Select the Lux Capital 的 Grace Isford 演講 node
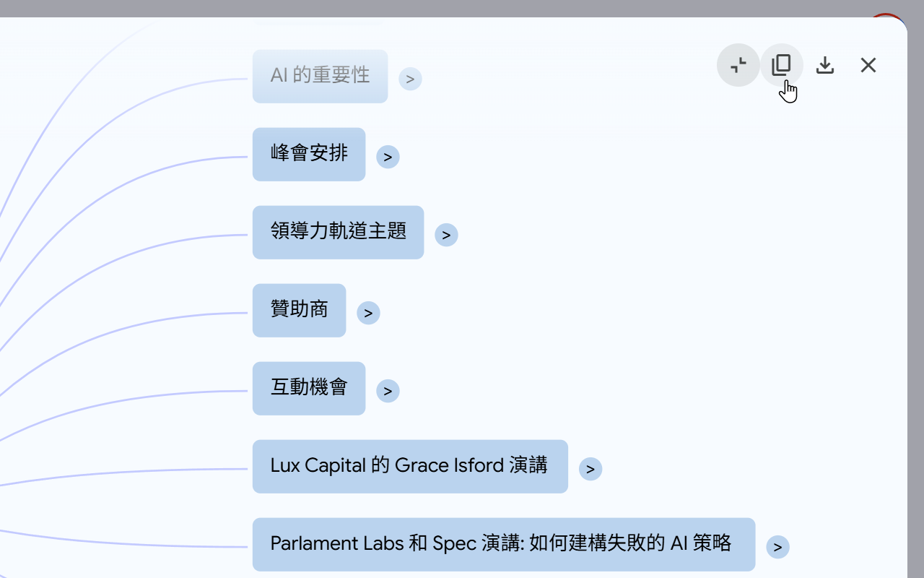924x578 pixels. (x=410, y=466)
